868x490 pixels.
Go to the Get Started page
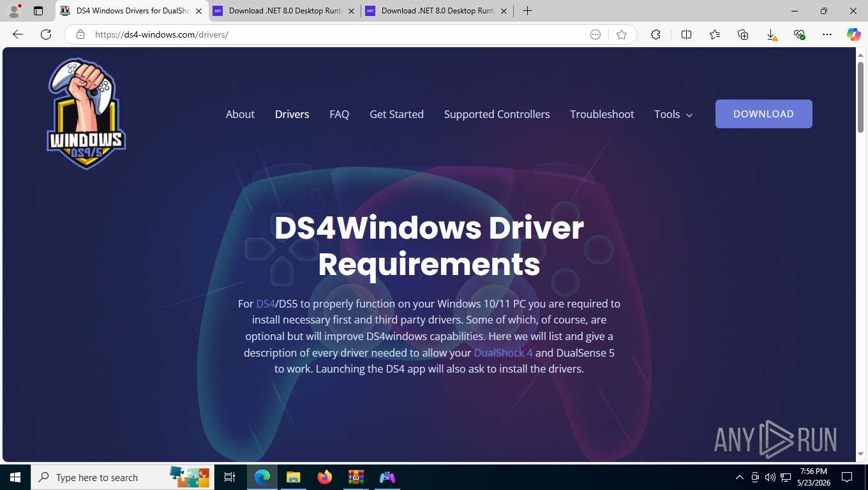tap(396, 114)
